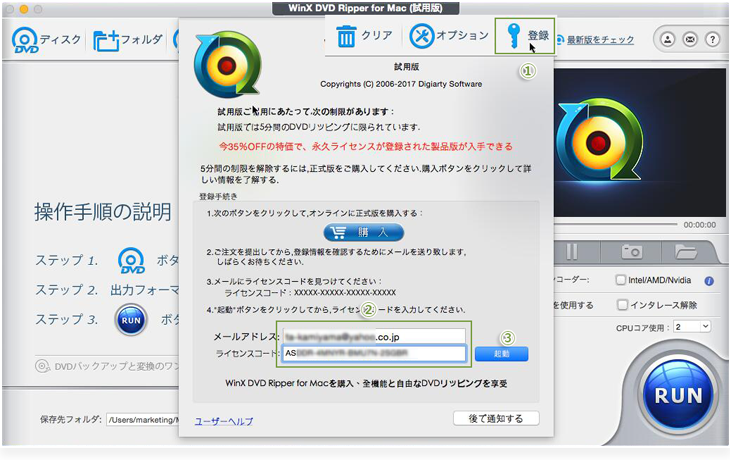Open オプション wrench settings
The image size is (730, 460).
click(421, 35)
